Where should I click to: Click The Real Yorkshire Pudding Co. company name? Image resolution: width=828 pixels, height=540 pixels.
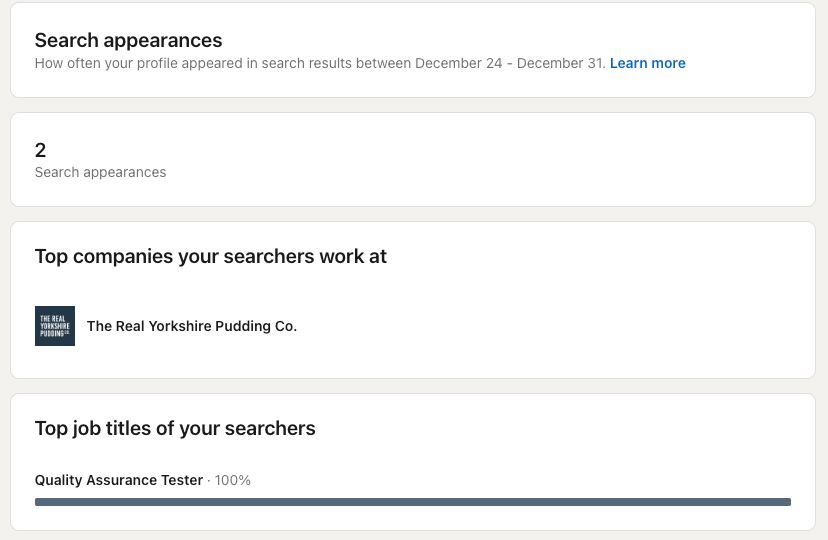(192, 326)
